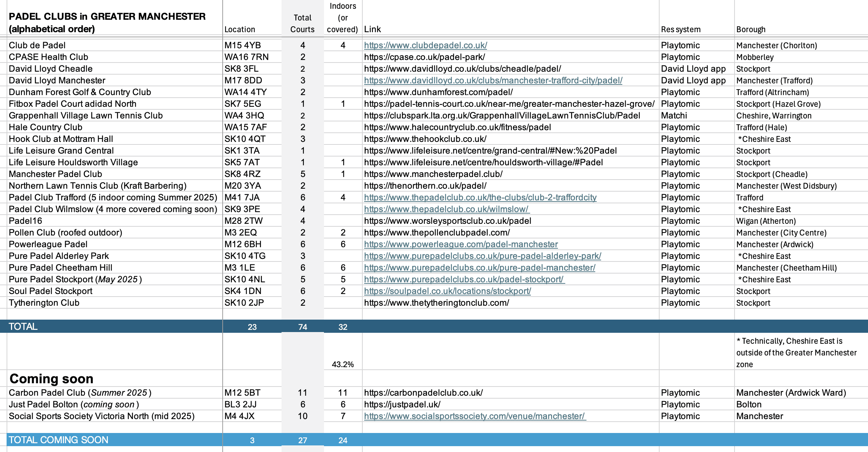Visit the soulpadel.co.uk Stockport link

tap(447, 291)
